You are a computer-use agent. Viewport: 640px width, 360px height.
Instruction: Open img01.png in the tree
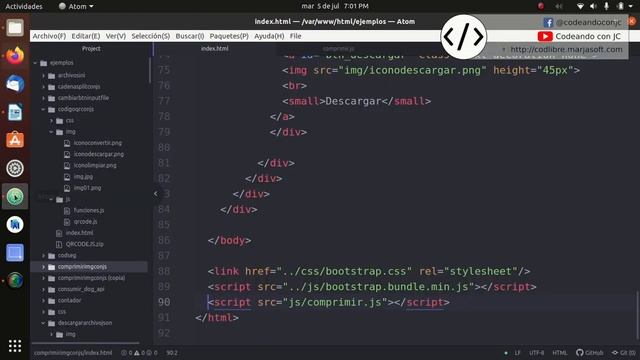[x=87, y=188]
